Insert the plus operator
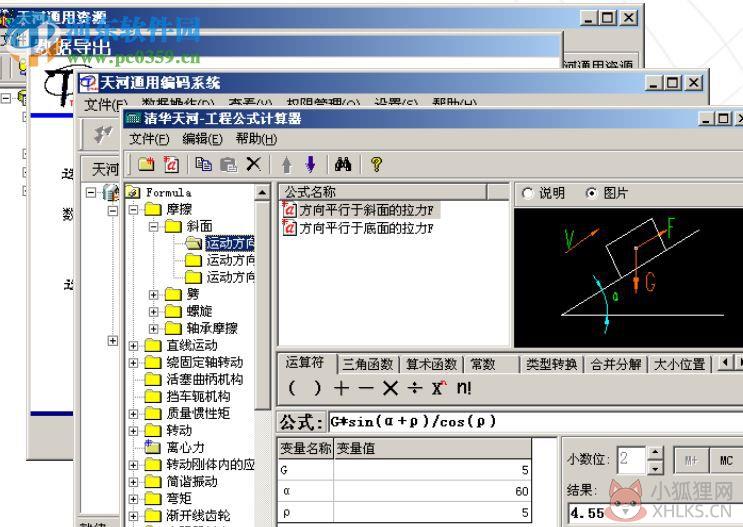Viewport: 743px width, 527px height. (341, 389)
